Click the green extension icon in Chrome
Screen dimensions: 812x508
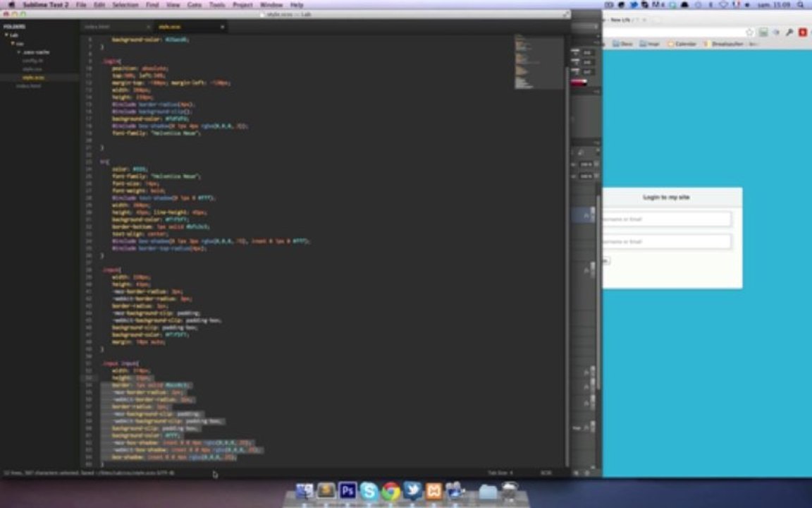[x=763, y=32]
